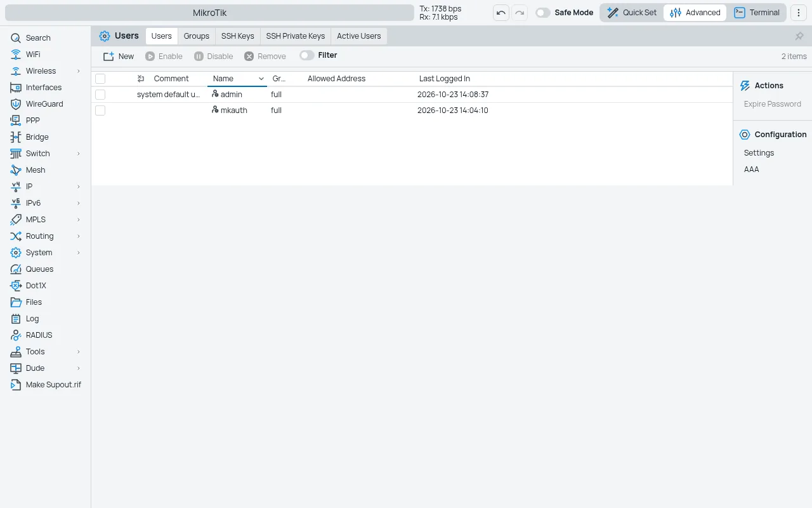The width and height of the screenshot is (812, 508).
Task: Click the Interfaces icon in sidebar
Action: pyautogui.click(x=16, y=88)
